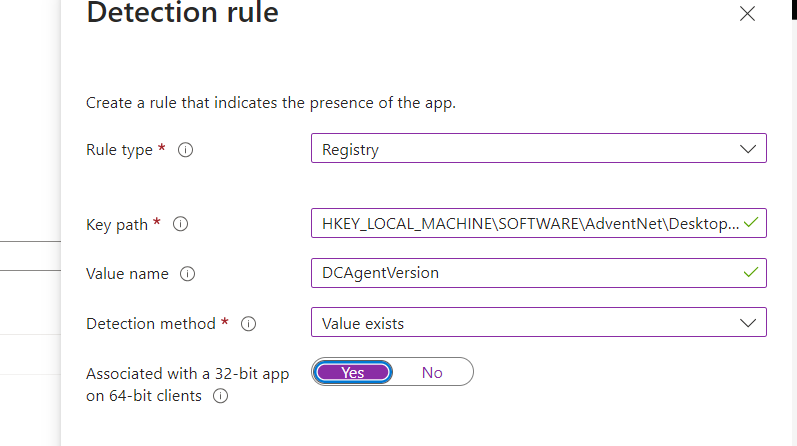Screen dimensions: 797x446
Task: Click the Value name info icon
Action: click(x=187, y=274)
